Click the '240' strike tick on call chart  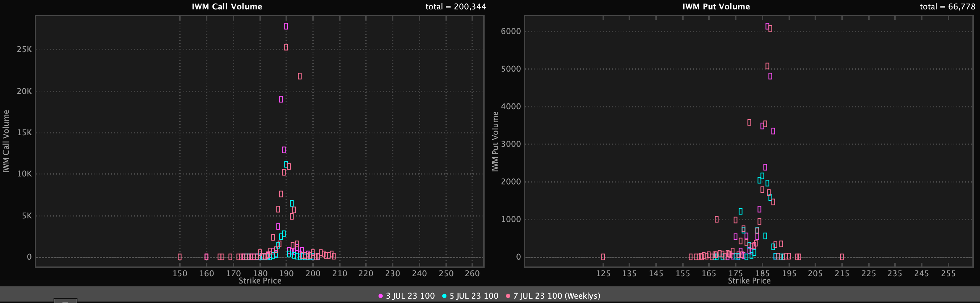[419, 273]
